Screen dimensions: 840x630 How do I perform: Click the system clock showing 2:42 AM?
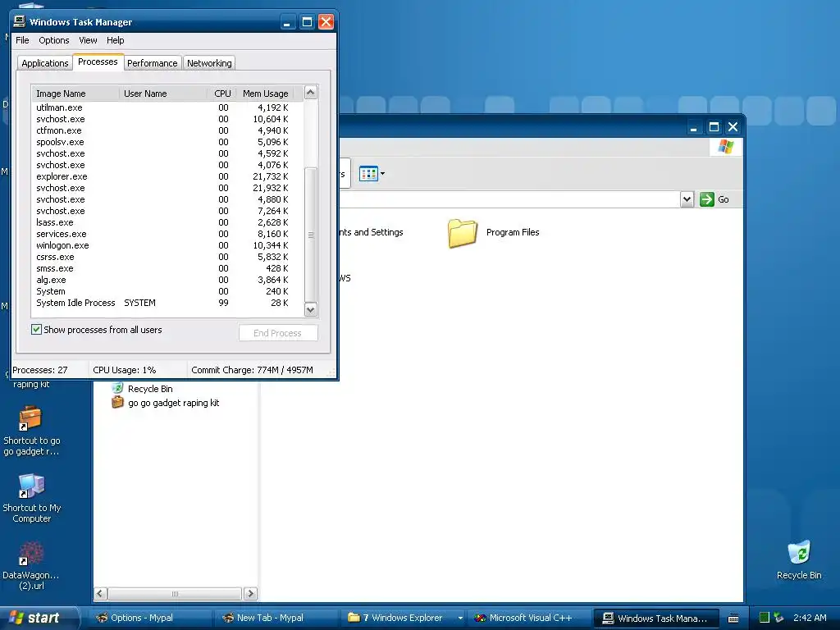810,618
